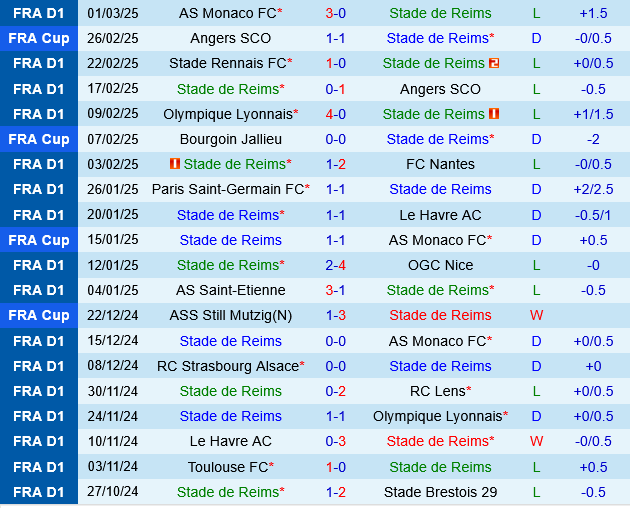This screenshot has height=508, width=630.
Task: Open OGC Nice team link
Action: [440, 265]
